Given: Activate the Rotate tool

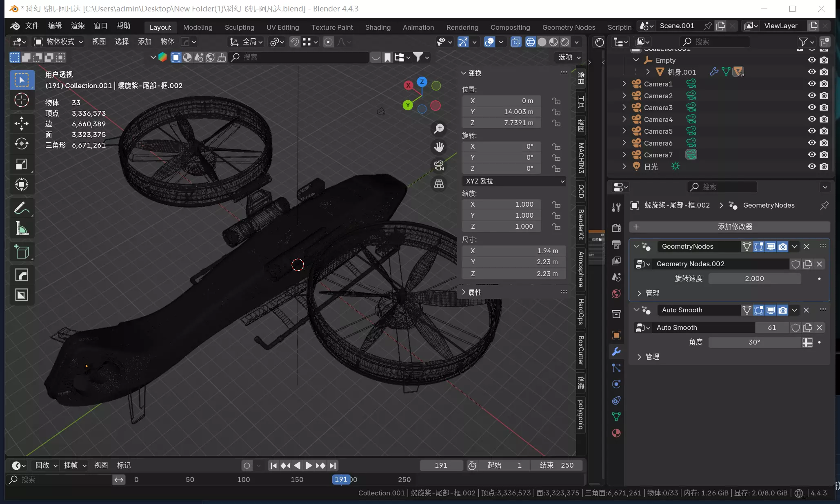Looking at the screenshot, I should [x=21, y=144].
